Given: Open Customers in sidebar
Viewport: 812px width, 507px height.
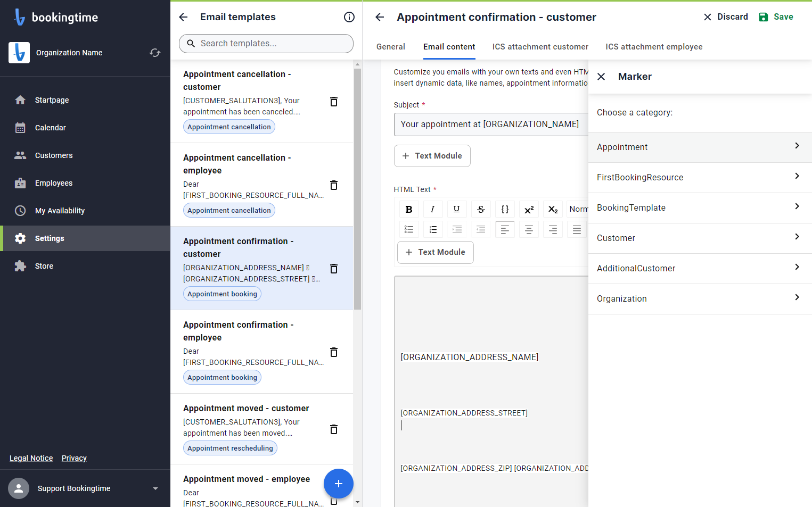Looking at the screenshot, I should click(x=85, y=155).
